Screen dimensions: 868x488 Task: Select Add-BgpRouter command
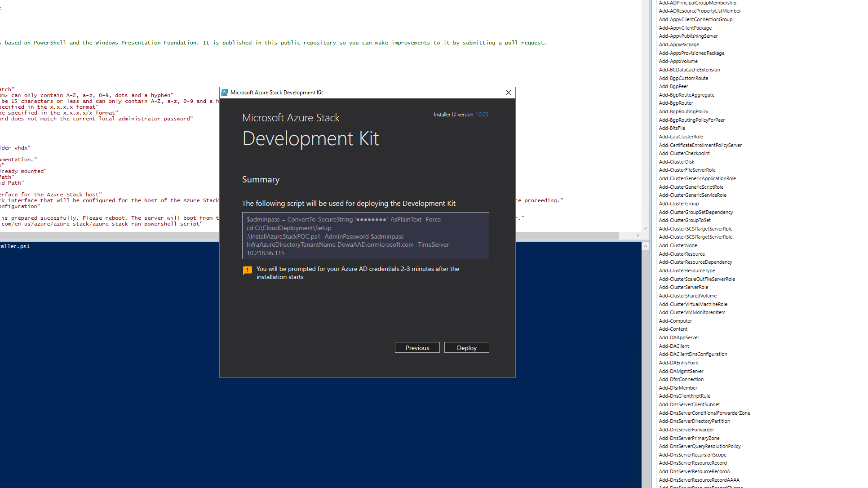point(676,103)
